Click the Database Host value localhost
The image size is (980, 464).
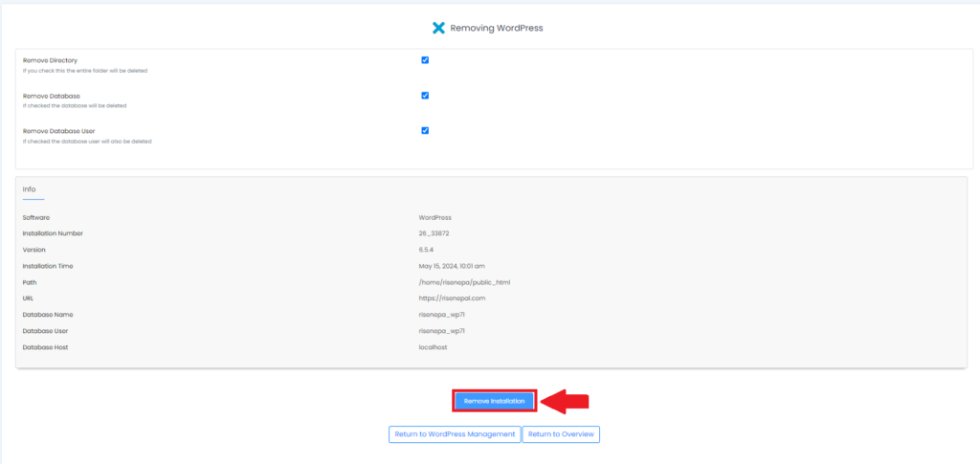433,347
